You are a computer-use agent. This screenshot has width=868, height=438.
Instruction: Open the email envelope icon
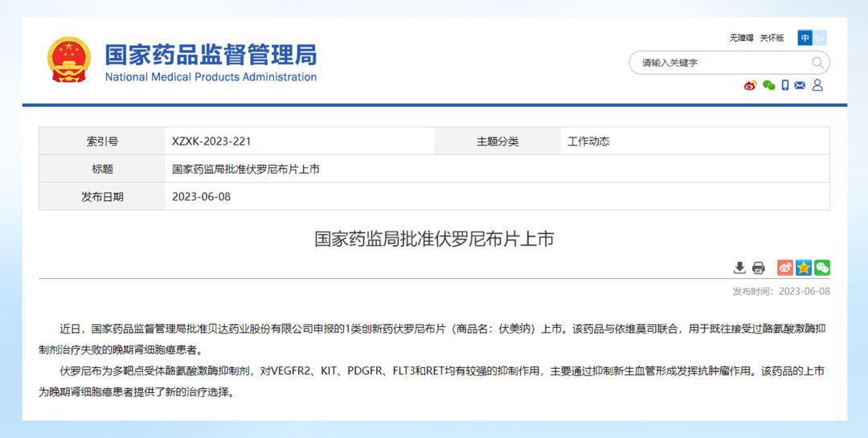[x=800, y=85]
